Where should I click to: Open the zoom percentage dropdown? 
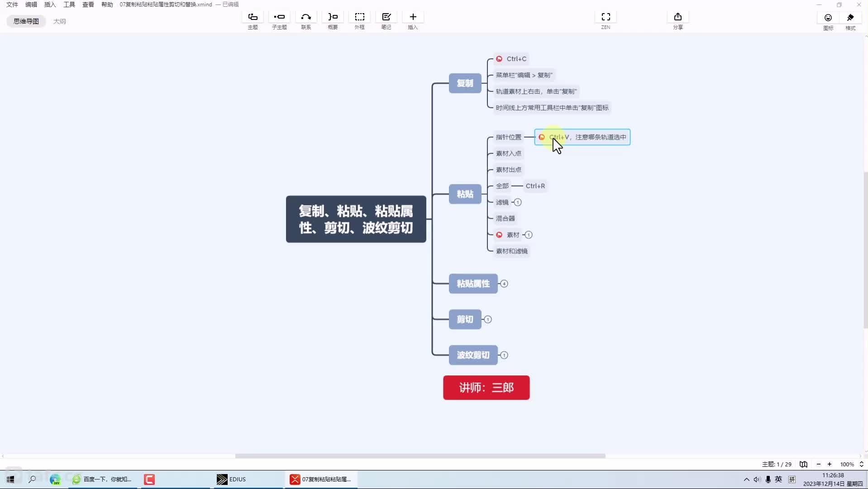coord(861,464)
